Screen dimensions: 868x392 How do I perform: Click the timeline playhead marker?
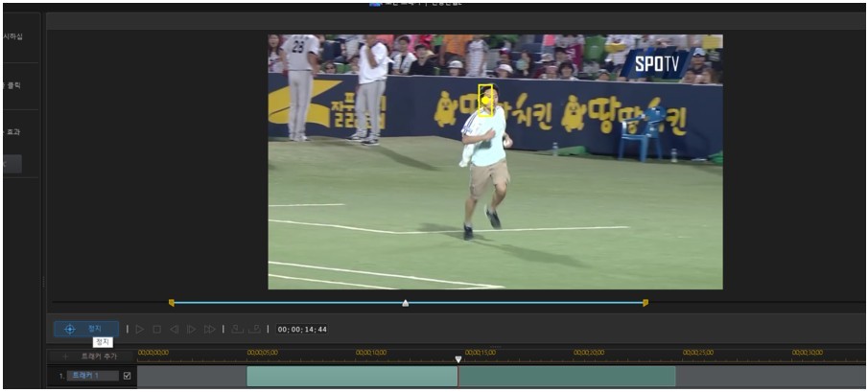click(x=457, y=358)
